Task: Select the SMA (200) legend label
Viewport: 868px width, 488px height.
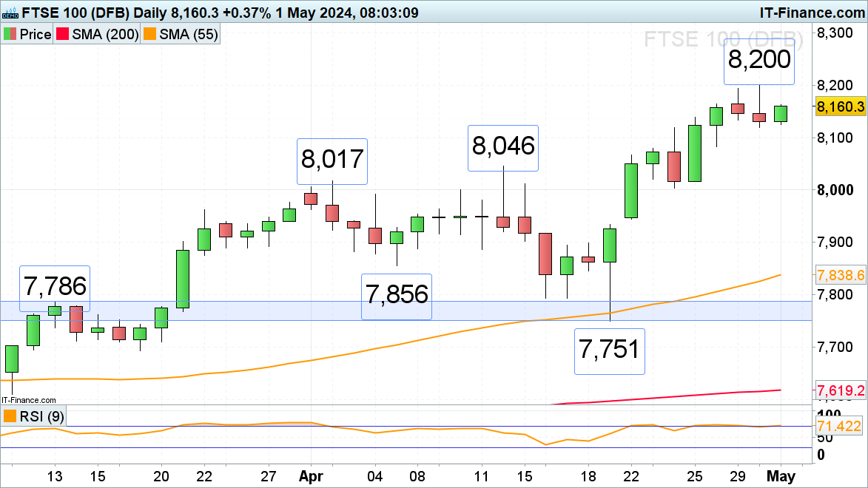Action: [x=105, y=34]
